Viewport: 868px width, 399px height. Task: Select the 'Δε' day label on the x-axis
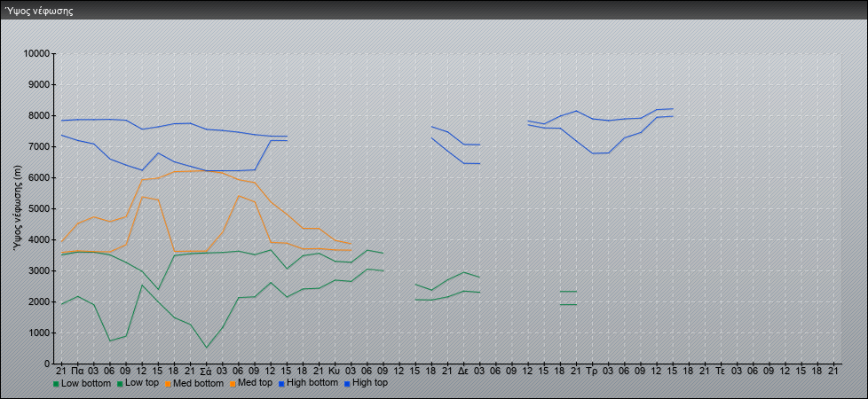click(x=462, y=370)
